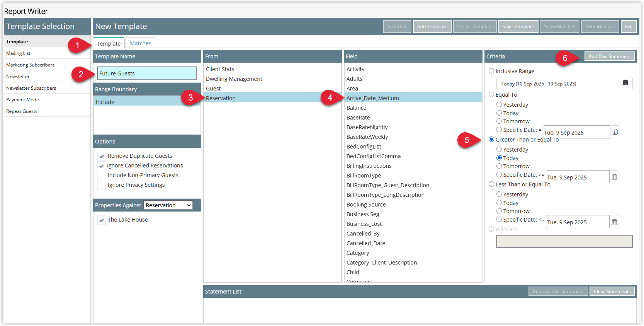This screenshot has width=644, height=326.
Task: Open calendar picker for Greater Than specific date
Action: 614,177
